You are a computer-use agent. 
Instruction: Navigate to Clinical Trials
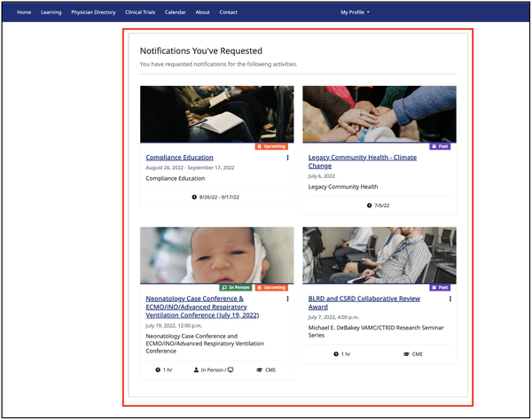140,12
